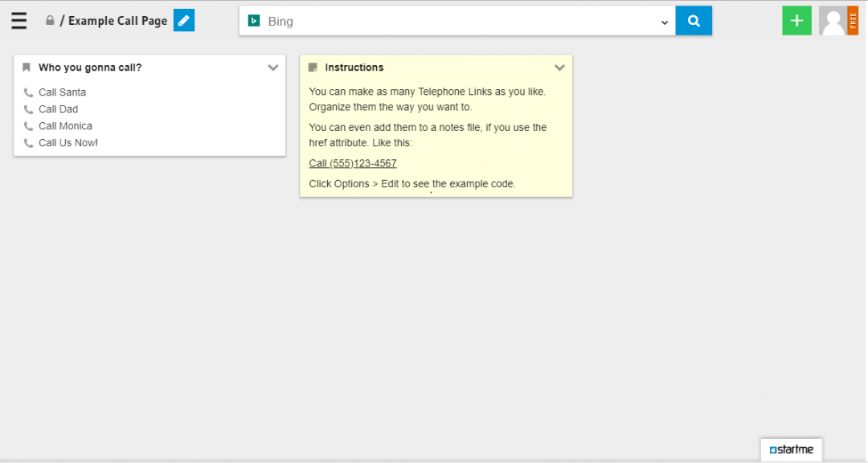This screenshot has width=868, height=463.
Task: Click the Bing logo in search bar
Action: coord(254,21)
